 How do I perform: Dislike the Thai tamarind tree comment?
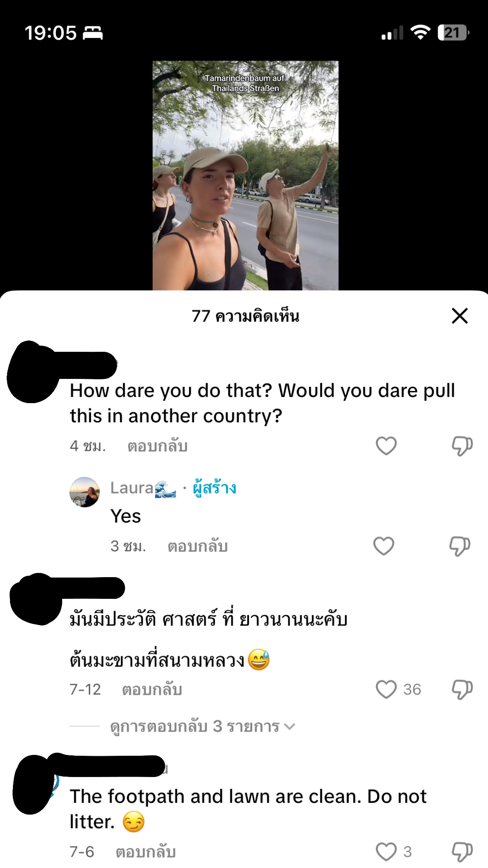462,689
